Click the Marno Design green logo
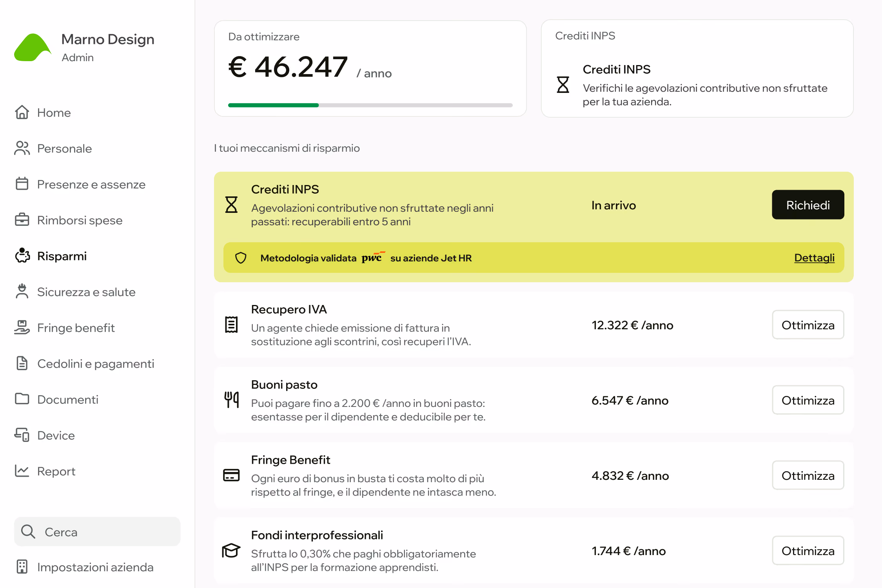Screen dimensions: 882x588 click(33, 47)
